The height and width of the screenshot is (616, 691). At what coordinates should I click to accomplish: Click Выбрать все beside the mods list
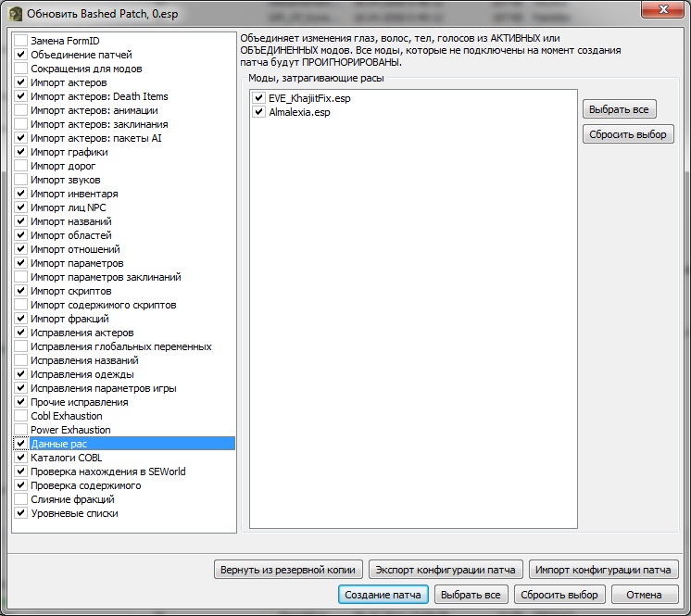[x=619, y=109]
